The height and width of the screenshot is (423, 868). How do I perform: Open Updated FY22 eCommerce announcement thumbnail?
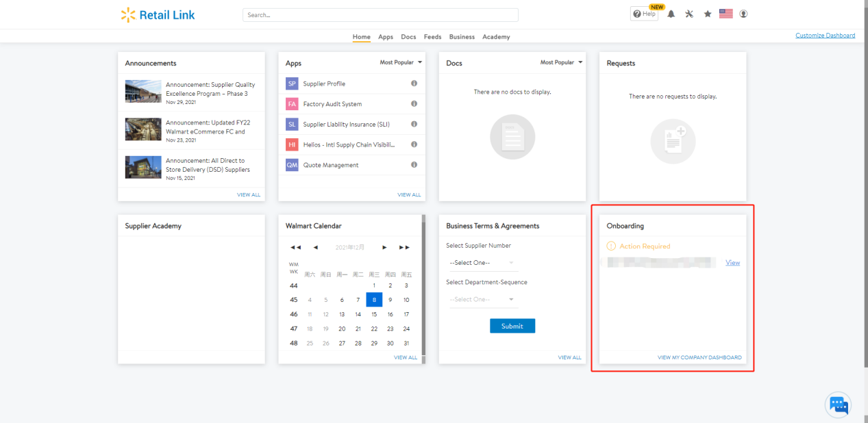(x=143, y=129)
